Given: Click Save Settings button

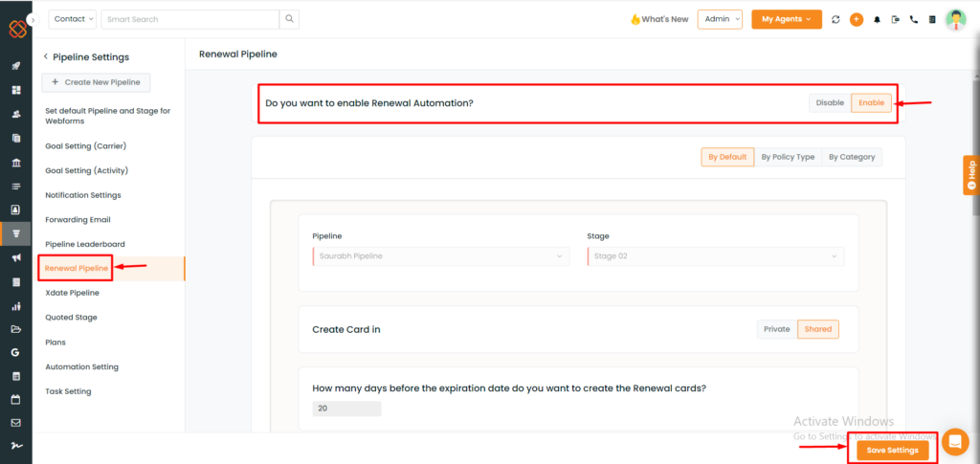Looking at the screenshot, I should click(893, 451).
